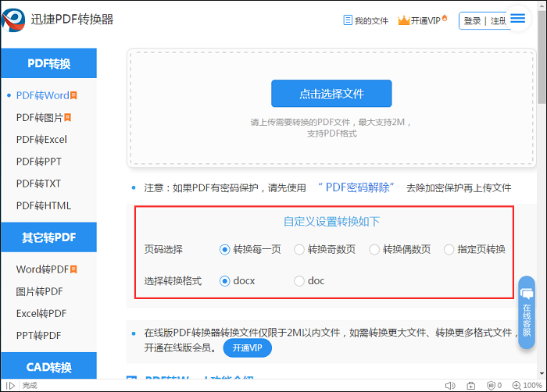This screenshot has height=392, width=547.
Task: Open PDF转Excel in the sidebar
Action: pyautogui.click(x=41, y=140)
